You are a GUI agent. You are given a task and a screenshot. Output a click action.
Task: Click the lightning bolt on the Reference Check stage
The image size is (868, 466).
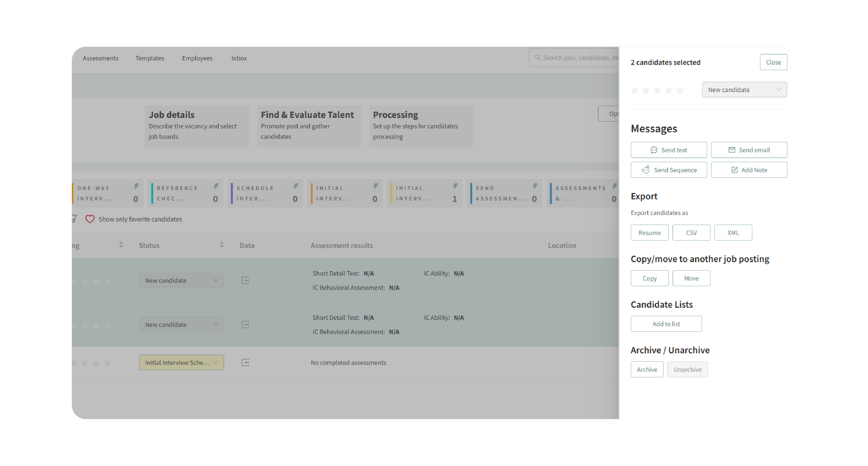pos(216,186)
